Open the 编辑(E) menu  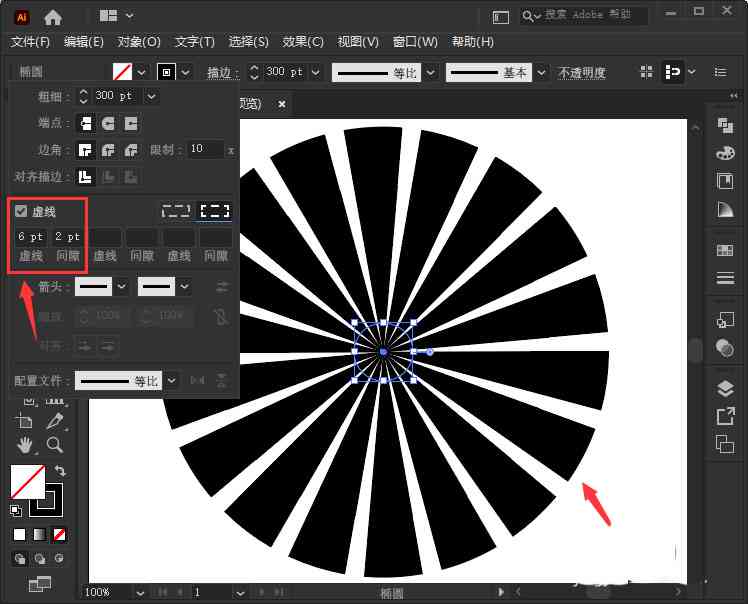tap(83, 42)
